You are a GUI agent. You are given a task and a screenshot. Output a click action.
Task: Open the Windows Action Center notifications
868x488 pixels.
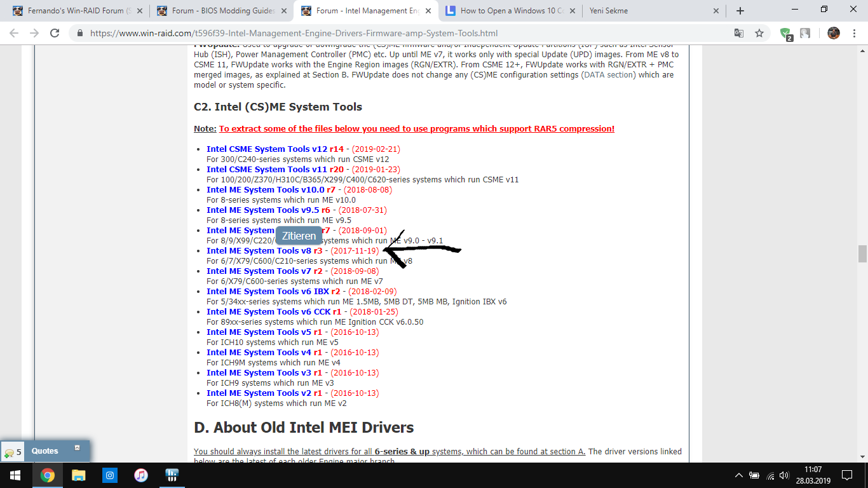pyautogui.click(x=847, y=475)
